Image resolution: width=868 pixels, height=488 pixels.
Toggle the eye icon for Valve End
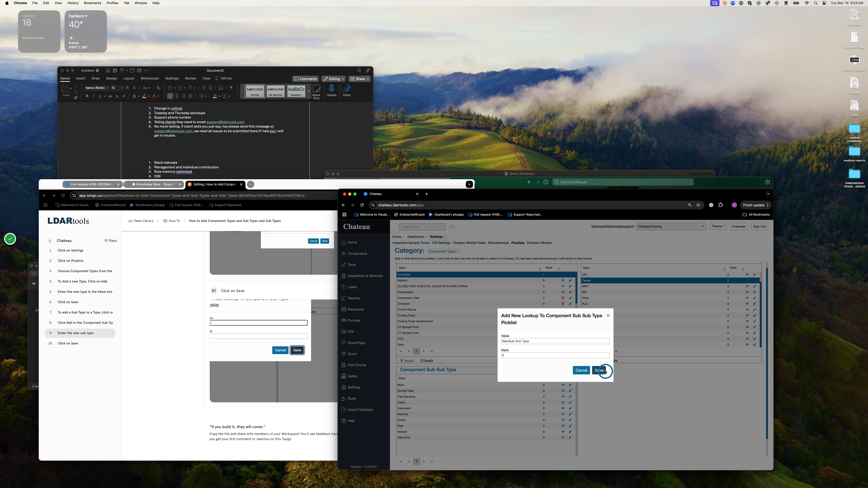pyautogui.click(x=563, y=437)
